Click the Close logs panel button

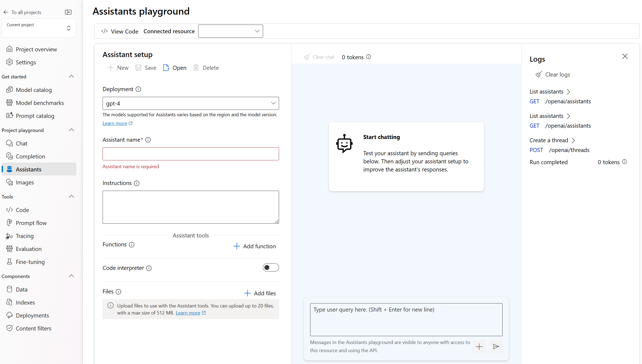coord(625,57)
